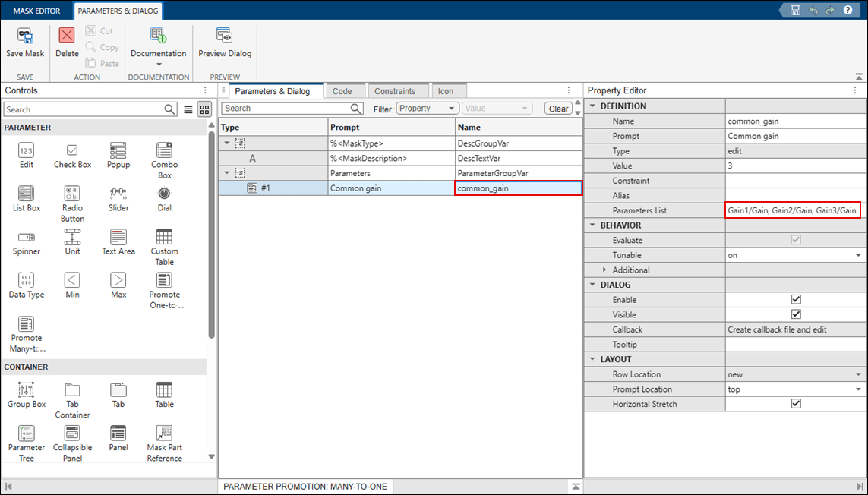Click the Copy icon
The height and width of the screenshot is (495, 868).
tap(91, 47)
